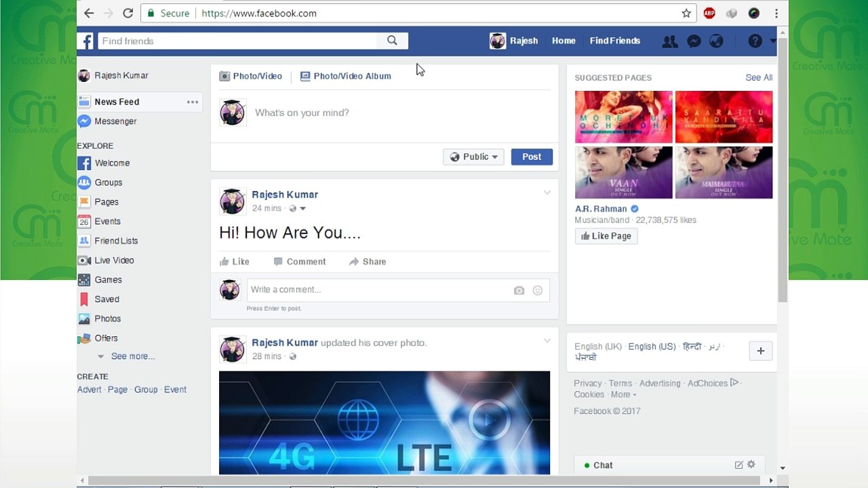The width and height of the screenshot is (868, 488).
Task: Open Public audience selector dropdown
Action: point(473,157)
